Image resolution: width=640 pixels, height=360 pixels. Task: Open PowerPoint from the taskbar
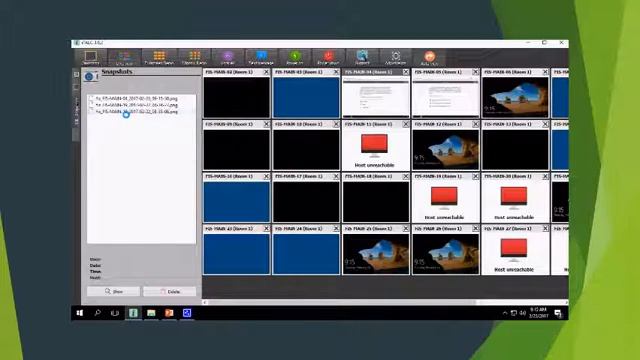click(x=169, y=313)
